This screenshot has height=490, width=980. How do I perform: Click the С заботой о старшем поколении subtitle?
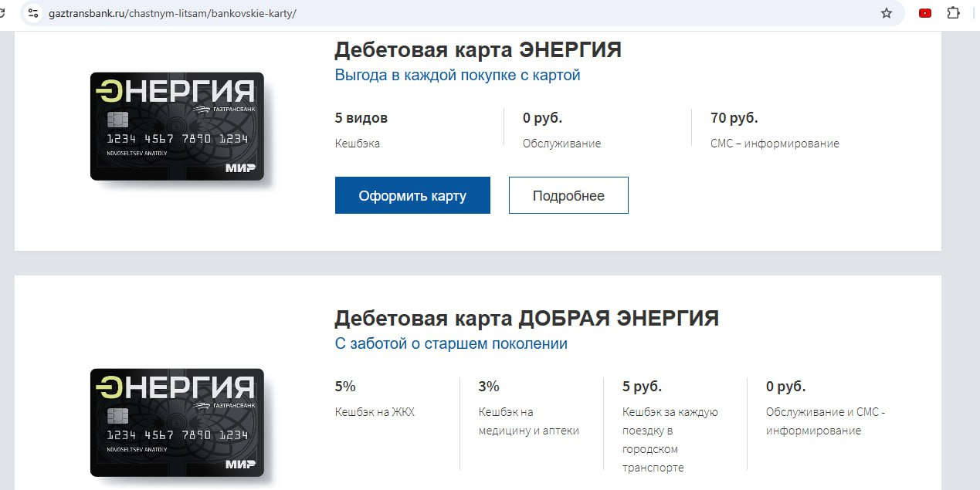coord(451,344)
